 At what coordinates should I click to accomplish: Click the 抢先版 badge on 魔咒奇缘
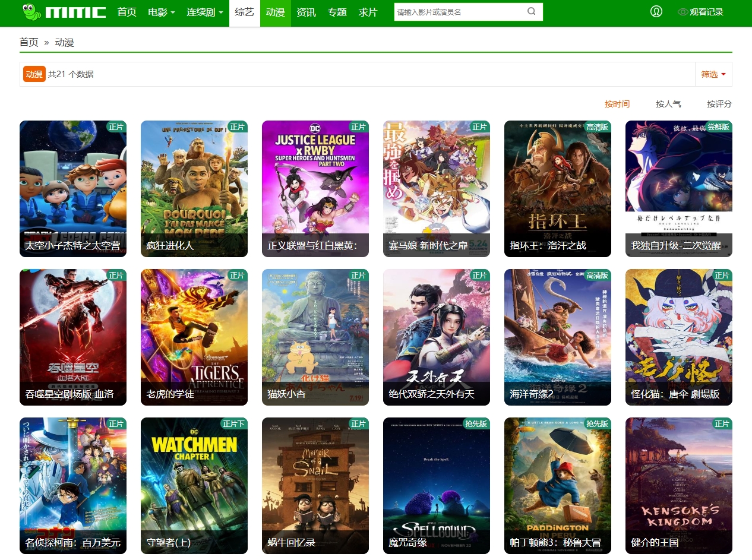(476, 423)
